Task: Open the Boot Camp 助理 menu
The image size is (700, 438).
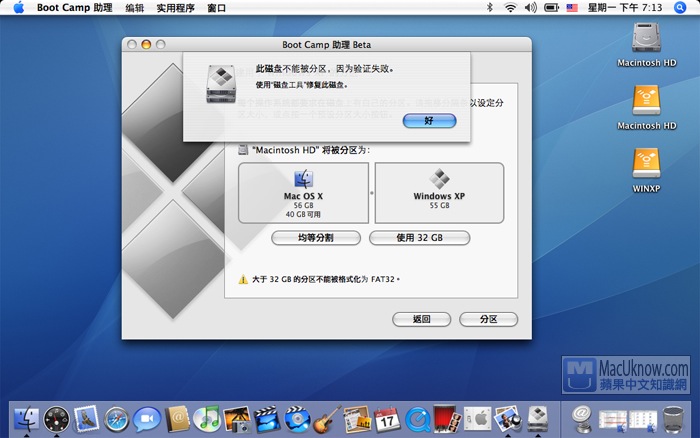Action: (x=75, y=8)
